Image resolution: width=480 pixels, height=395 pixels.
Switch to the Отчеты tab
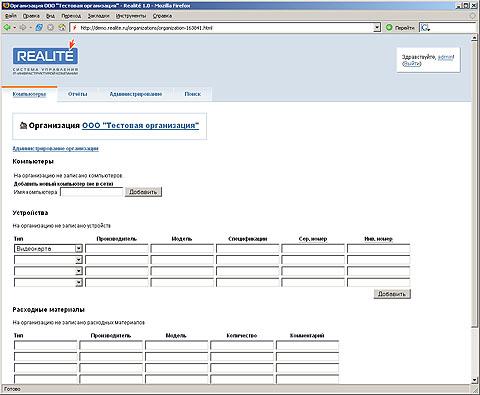coord(78,94)
